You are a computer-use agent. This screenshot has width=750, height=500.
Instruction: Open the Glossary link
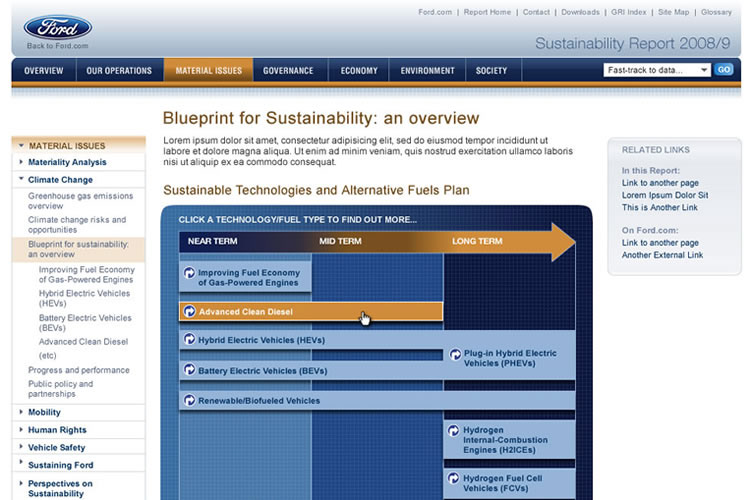pyautogui.click(x=716, y=12)
